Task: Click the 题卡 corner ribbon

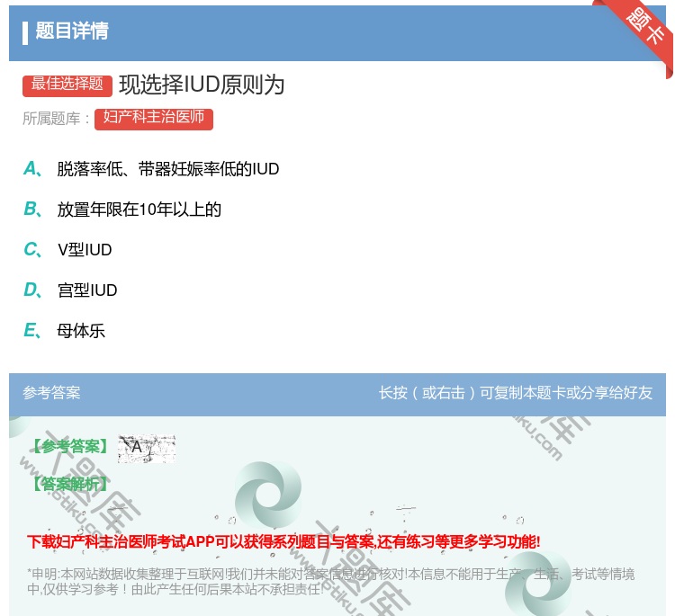Action: coord(639,34)
